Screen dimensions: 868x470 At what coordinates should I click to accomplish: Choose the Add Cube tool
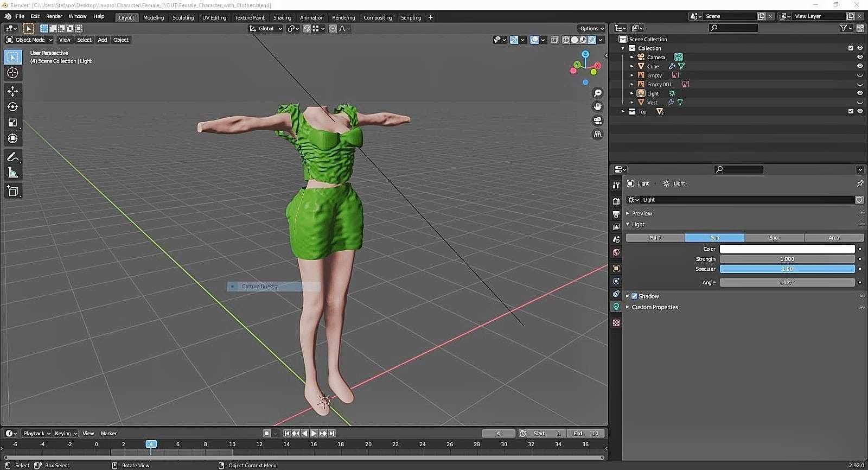[12, 191]
